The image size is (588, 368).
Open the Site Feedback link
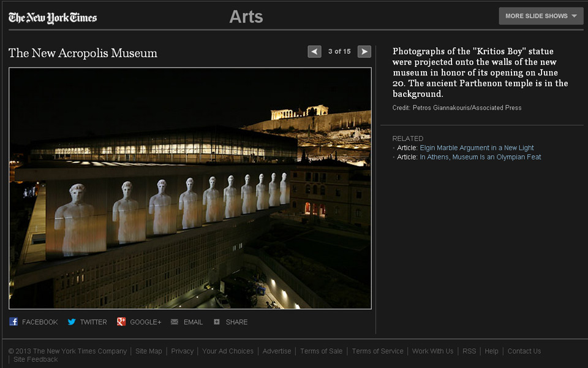click(36, 359)
